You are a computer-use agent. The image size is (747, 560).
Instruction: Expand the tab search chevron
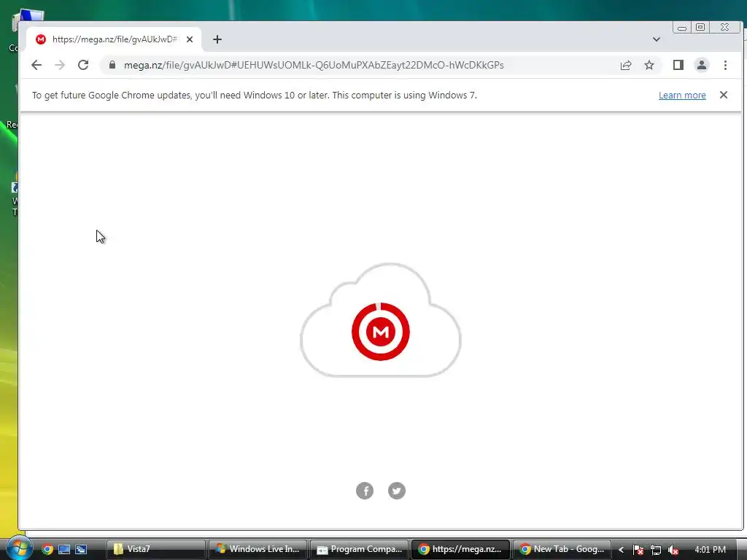[656, 39]
